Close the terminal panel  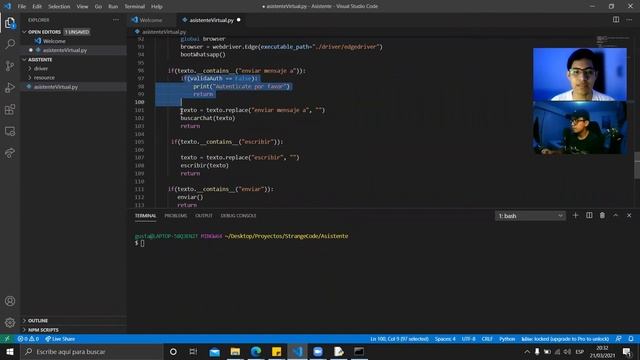[x=629, y=216]
